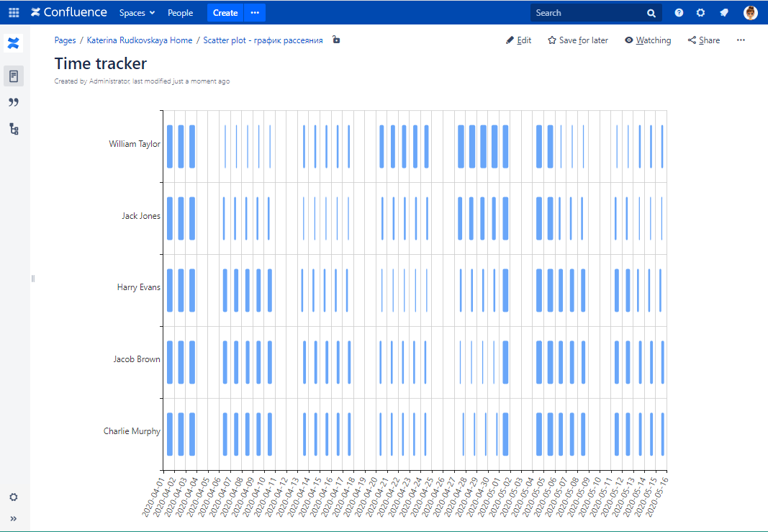Click the Create button

point(225,12)
